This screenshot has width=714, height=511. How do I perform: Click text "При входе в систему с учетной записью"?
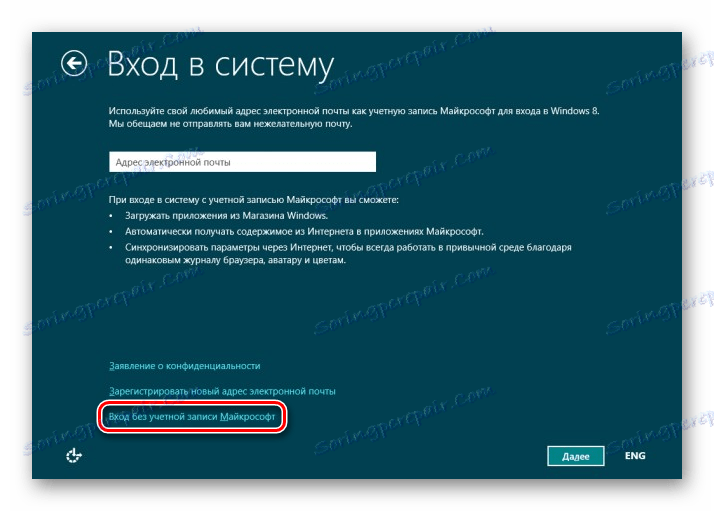pos(196,199)
